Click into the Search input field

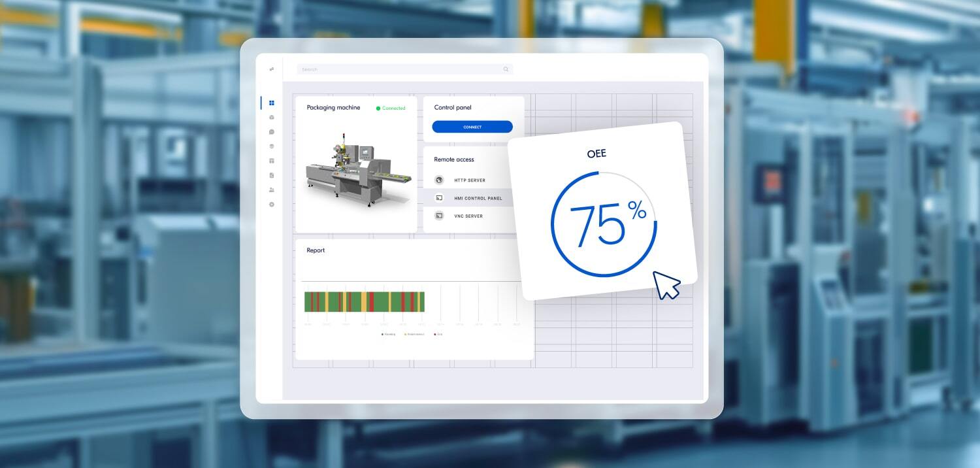click(399, 69)
